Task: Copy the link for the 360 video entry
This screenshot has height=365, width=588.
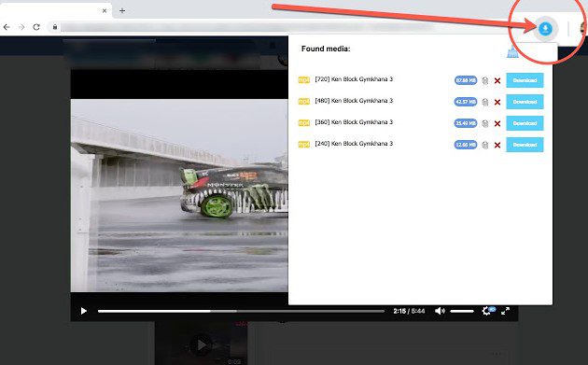Action: coord(485,123)
